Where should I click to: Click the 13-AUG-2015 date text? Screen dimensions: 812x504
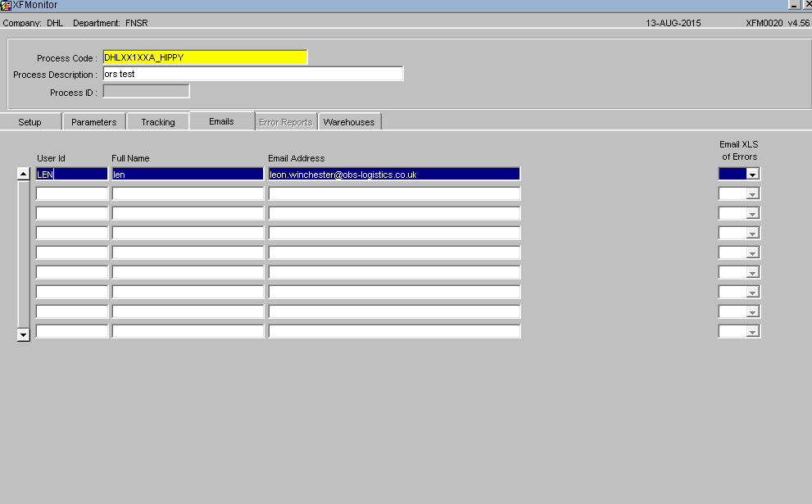674,23
